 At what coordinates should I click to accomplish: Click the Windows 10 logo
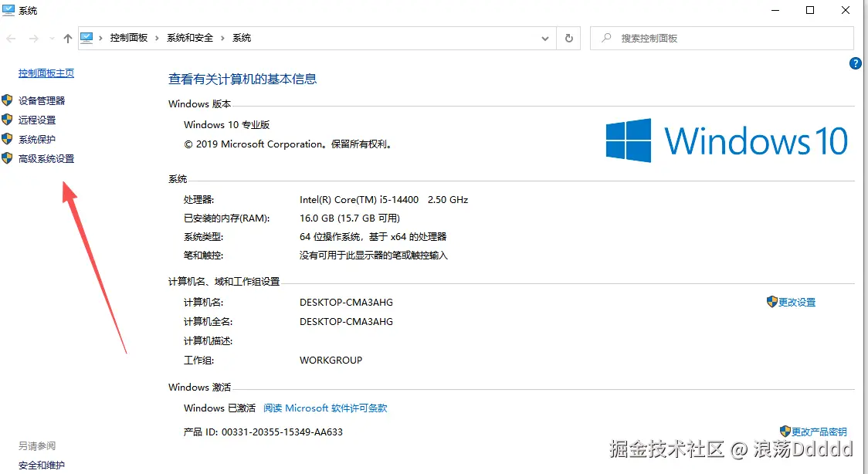(x=726, y=140)
